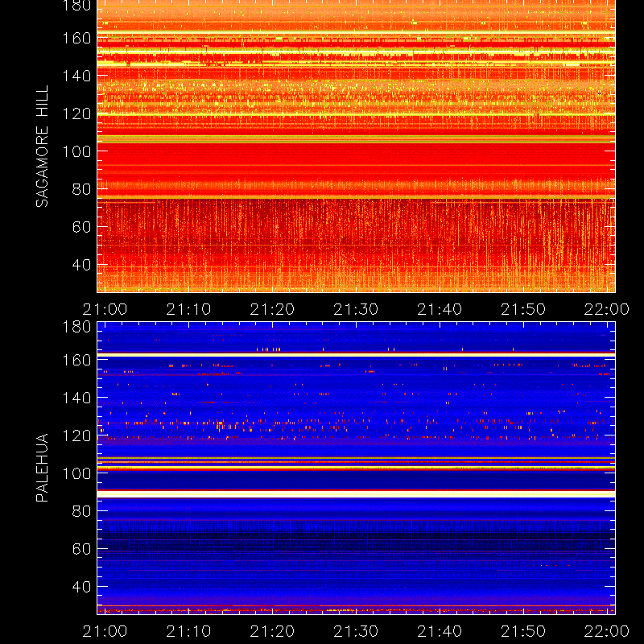The height and width of the screenshot is (644, 644).
Task: Click 21:10 time label below Sagamore Hill plot
Action: pos(188,309)
